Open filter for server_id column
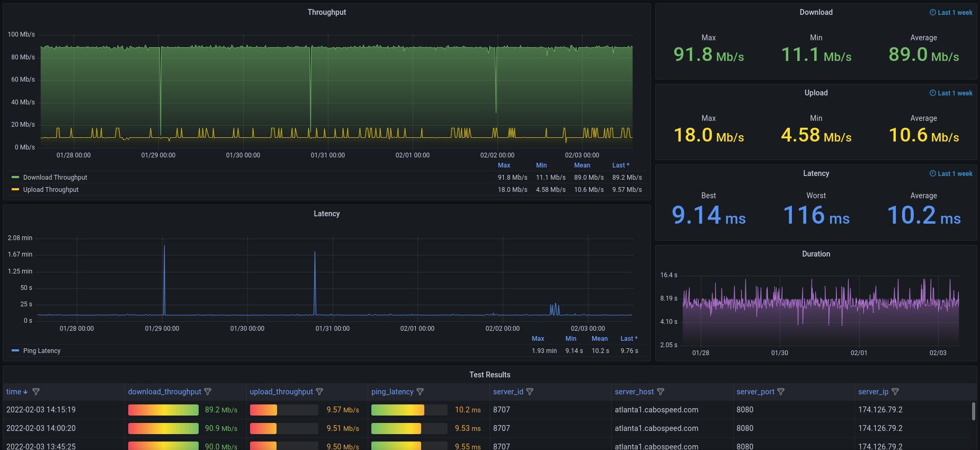980x450 pixels. (530, 392)
